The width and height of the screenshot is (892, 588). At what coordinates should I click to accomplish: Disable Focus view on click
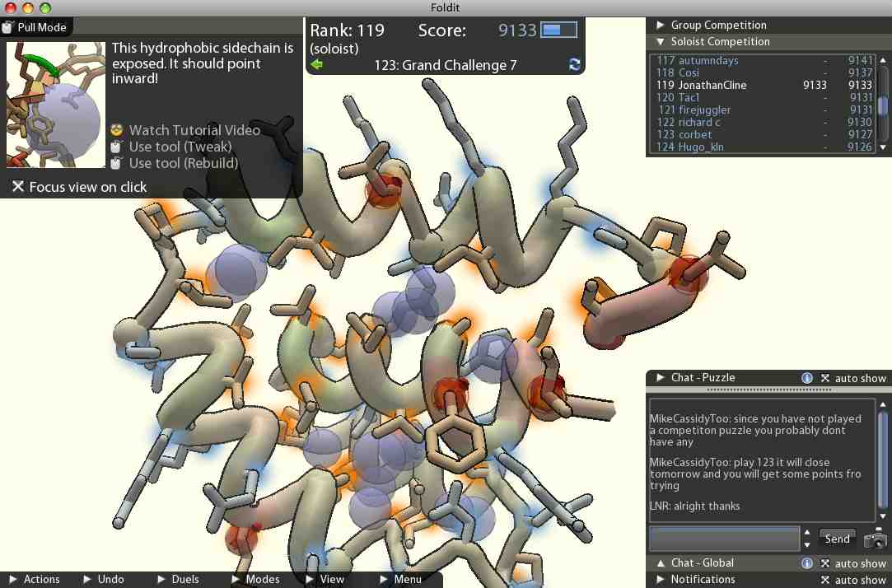pyautogui.click(x=18, y=186)
